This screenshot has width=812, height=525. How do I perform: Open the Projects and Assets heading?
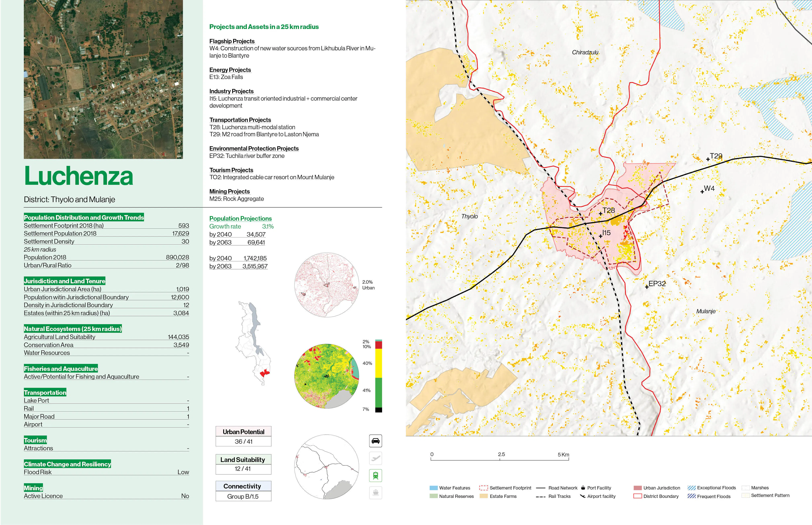coord(264,27)
